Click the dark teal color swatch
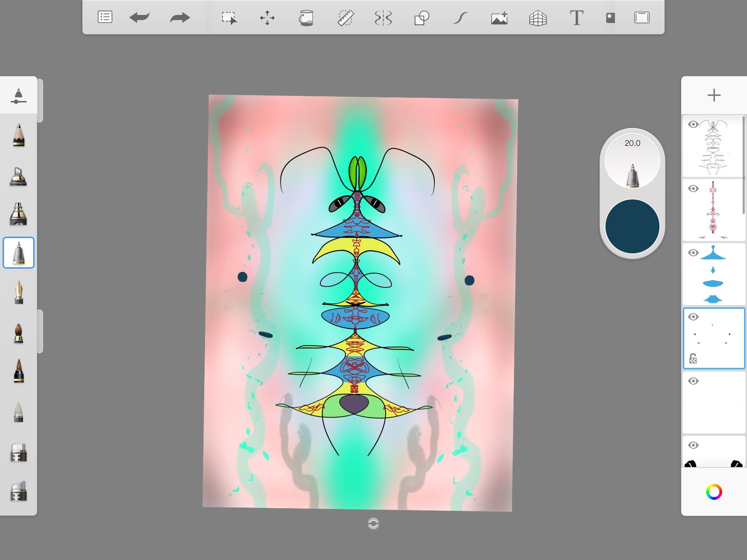The image size is (747, 560). [x=632, y=226]
